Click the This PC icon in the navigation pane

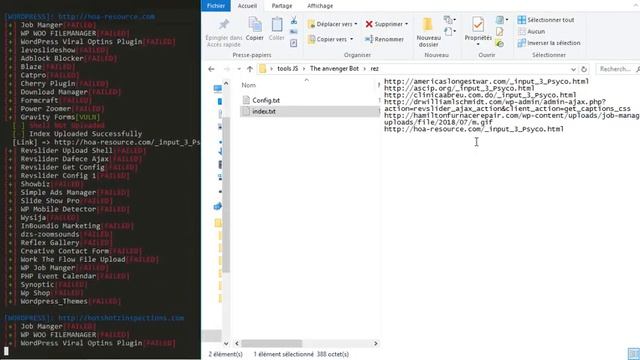[x=218, y=88]
